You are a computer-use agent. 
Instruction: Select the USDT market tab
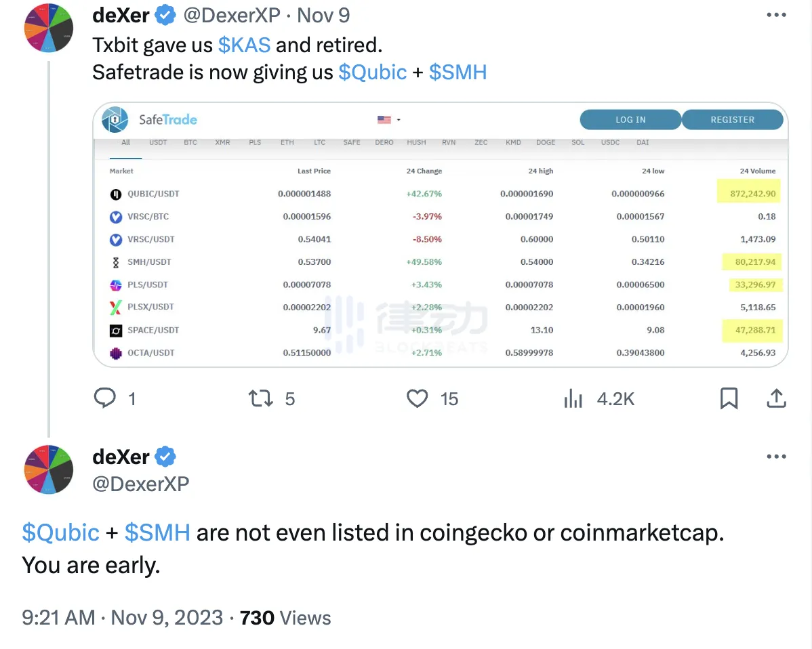click(x=158, y=143)
